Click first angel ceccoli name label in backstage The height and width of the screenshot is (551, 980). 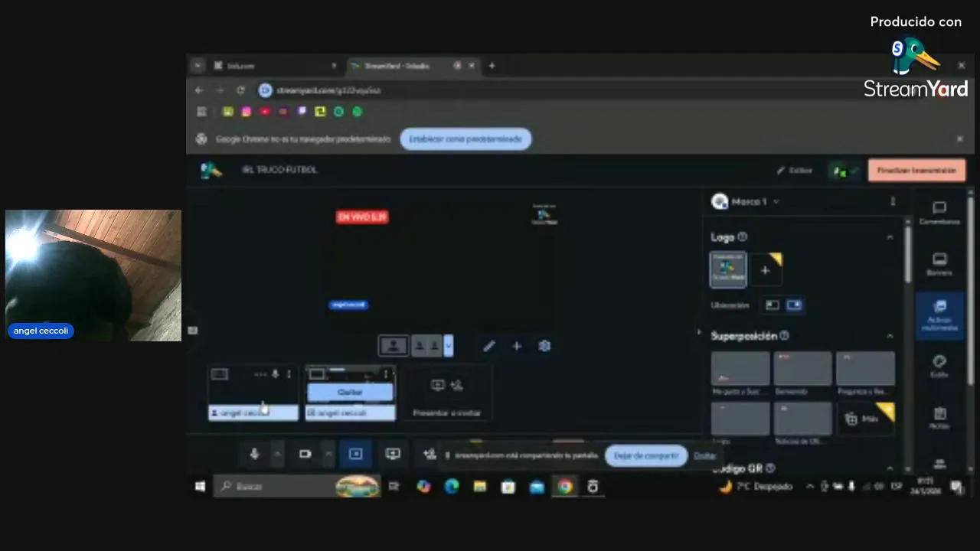[x=253, y=413]
